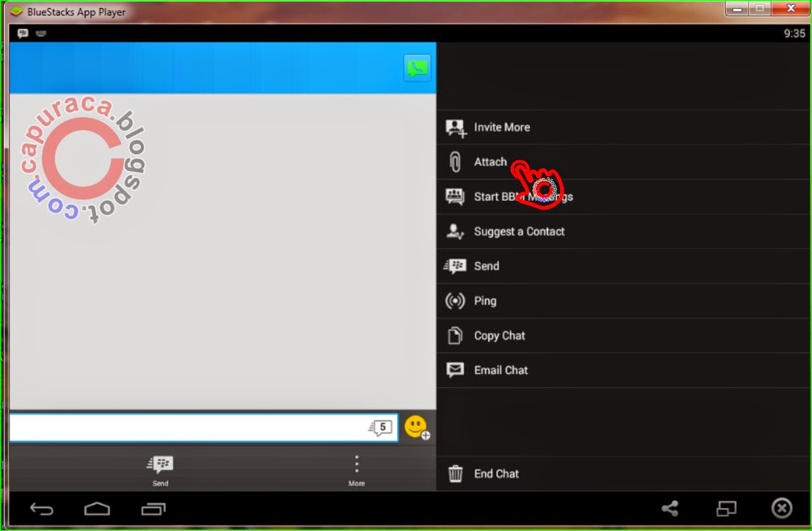Select Start BBM Meetings from the menu
This screenshot has height=531, width=812.
pyautogui.click(x=623, y=197)
